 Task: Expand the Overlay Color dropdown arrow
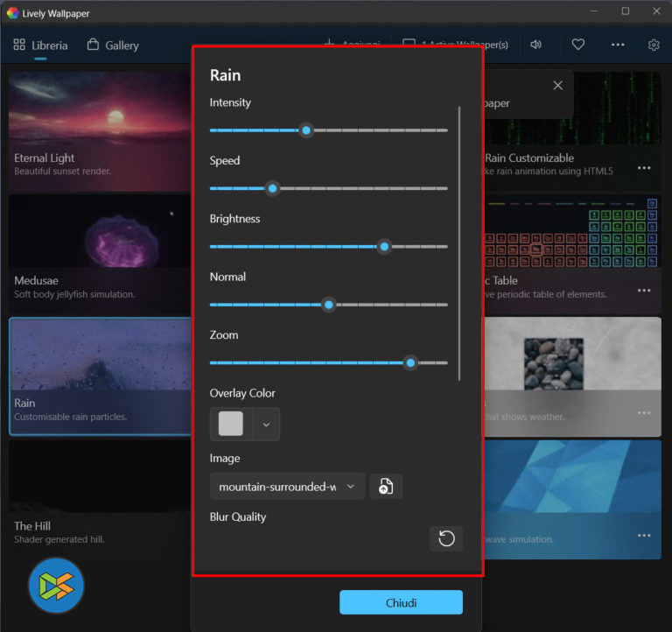[x=266, y=425]
